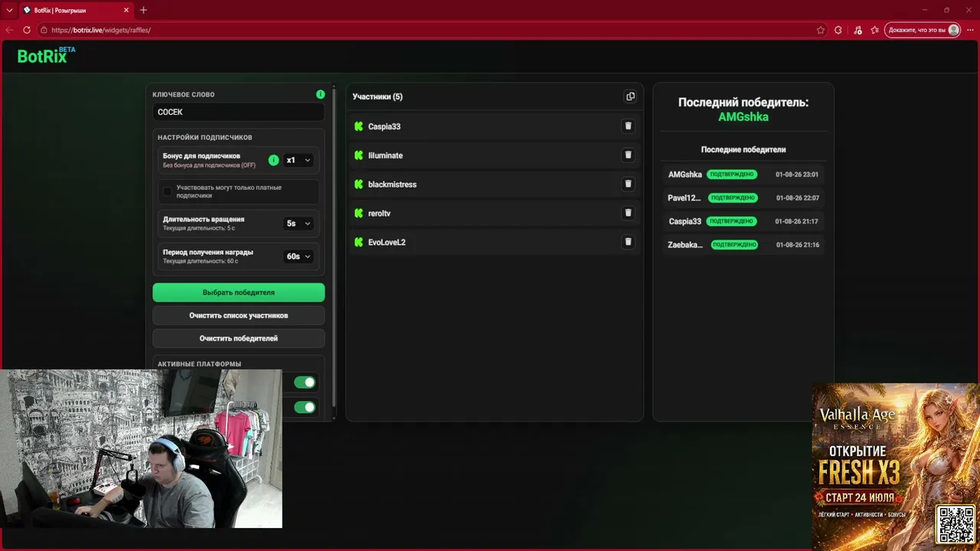Click the green info icon beside Ключевое слово
Image resolution: width=980 pixels, height=551 pixels.
321,94
